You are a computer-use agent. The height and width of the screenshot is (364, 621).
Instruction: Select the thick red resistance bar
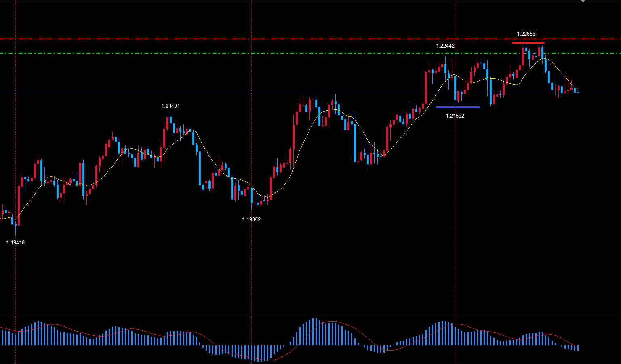tap(528, 42)
